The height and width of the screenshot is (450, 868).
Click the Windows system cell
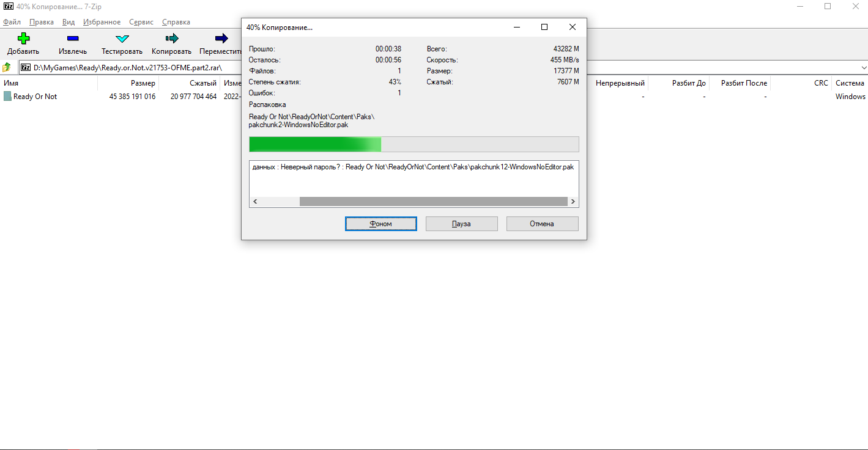click(850, 97)
